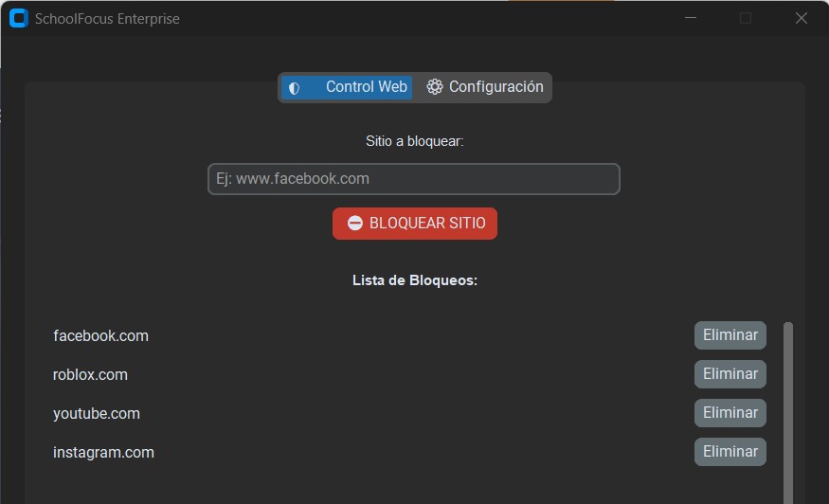
Task: Select the instagram.com list entry
Action: pyautogui.click(x=103, y=453)
